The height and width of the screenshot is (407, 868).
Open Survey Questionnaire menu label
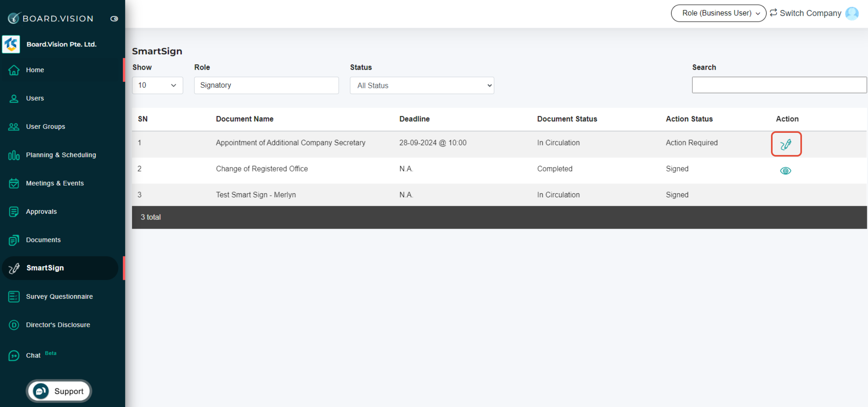click(x=60, y=297)
